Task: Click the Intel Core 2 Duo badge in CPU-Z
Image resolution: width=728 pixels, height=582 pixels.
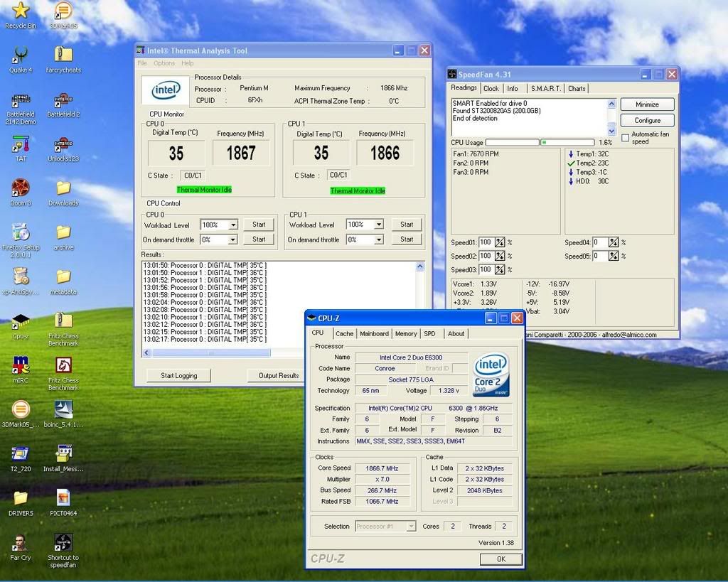Action: coord(491,375)
